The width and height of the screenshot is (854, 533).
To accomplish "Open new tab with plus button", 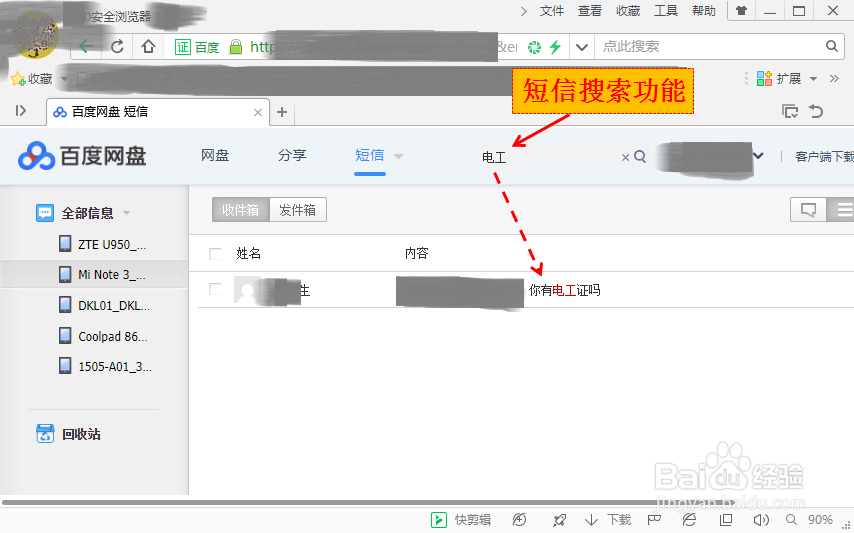I will tap(282, 112).
